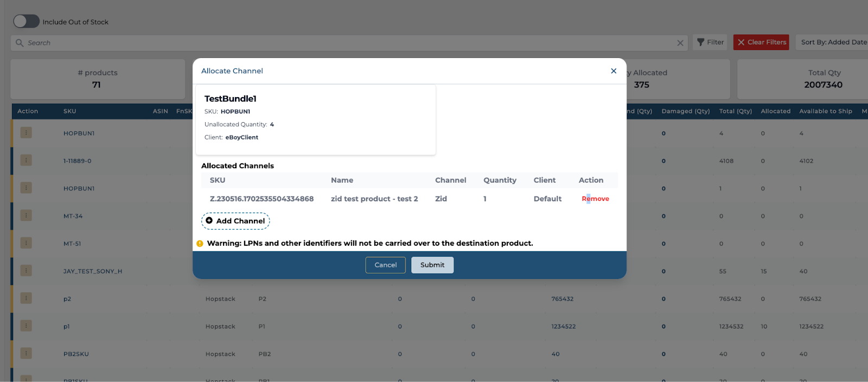Open action menu for 1-11889-0 row

(x=26, y=161)
